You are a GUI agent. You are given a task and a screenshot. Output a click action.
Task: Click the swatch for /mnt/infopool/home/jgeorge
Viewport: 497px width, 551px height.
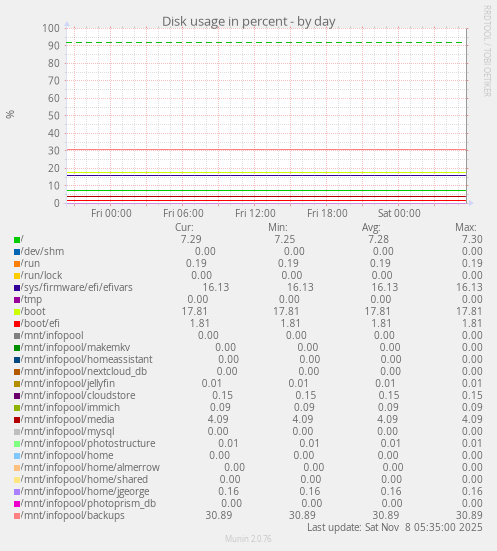17,492
